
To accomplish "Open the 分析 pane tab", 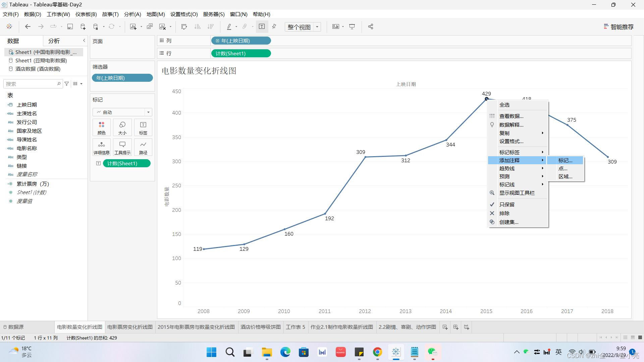I will (54, 41).
